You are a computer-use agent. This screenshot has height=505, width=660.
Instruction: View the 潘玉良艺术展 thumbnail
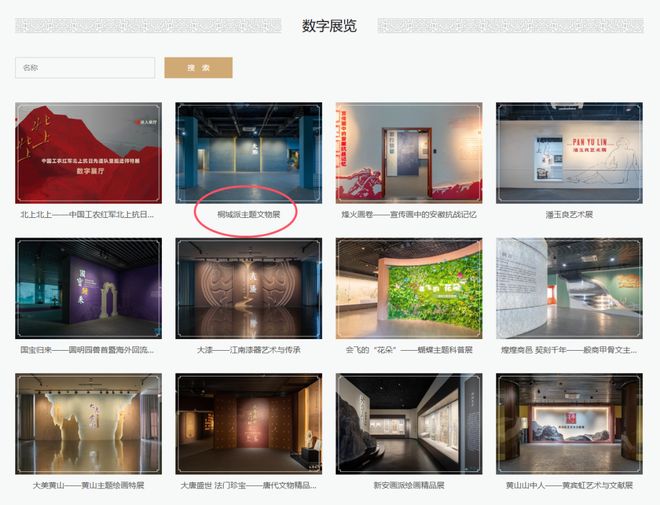pyautogui.click(x=568, y=150)
